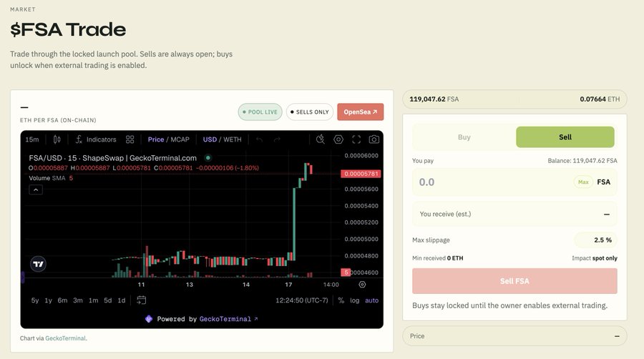Image resolution: width=644 pixels, height=359 pixels.
Task: Click the 119,047.62 FSA balance text
Action: [434, 99]
